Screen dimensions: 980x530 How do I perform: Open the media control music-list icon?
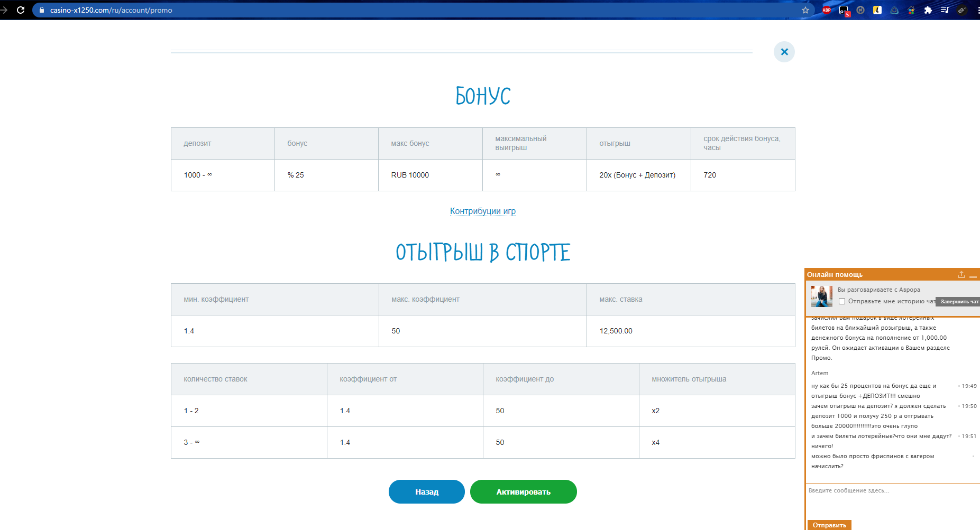coord(945,10)
